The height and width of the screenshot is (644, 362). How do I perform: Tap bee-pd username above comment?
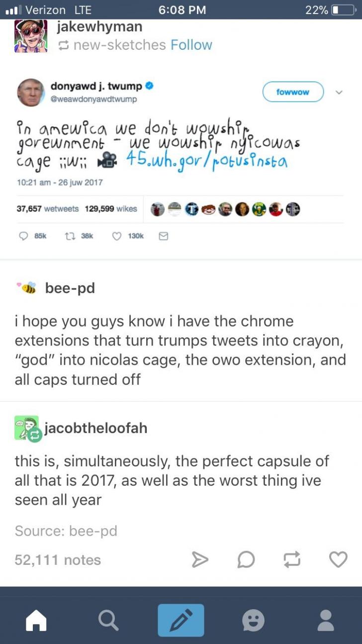[x=70, y=288]
